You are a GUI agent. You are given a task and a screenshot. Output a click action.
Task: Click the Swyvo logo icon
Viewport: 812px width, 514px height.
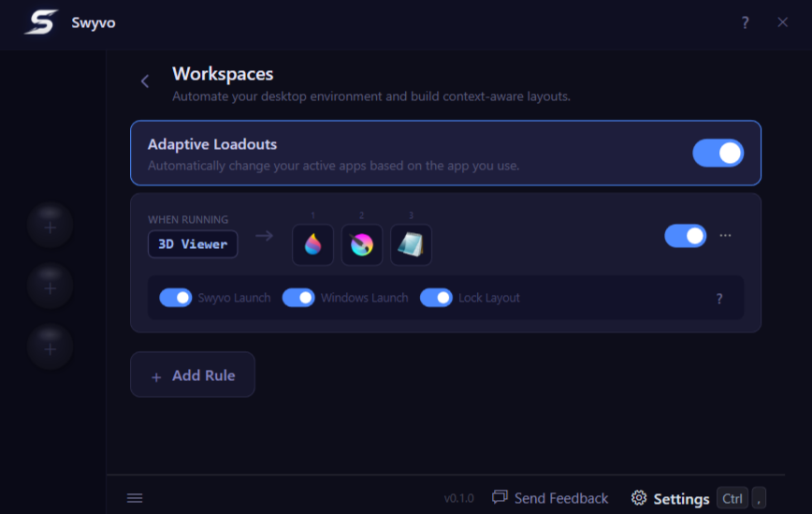(41, 22)
